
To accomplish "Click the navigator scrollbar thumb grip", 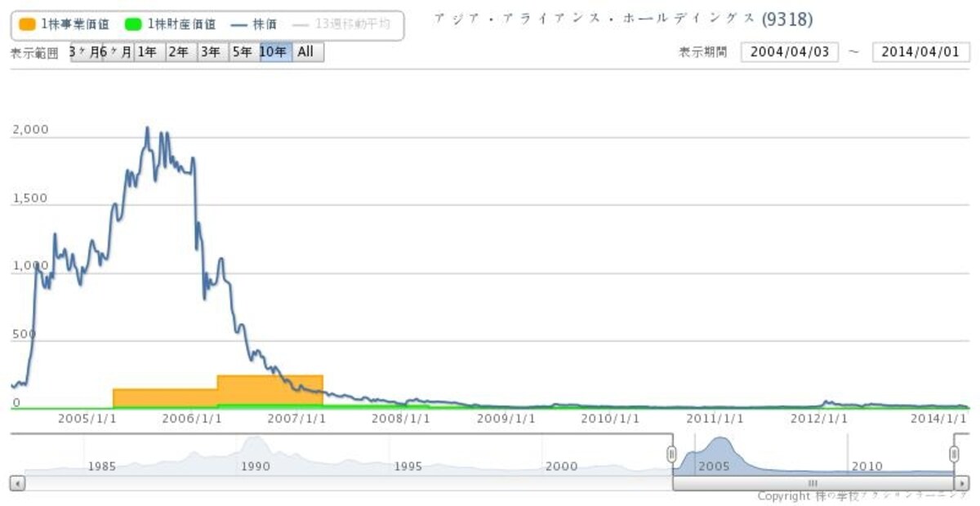I will click(x=813, y=483).
